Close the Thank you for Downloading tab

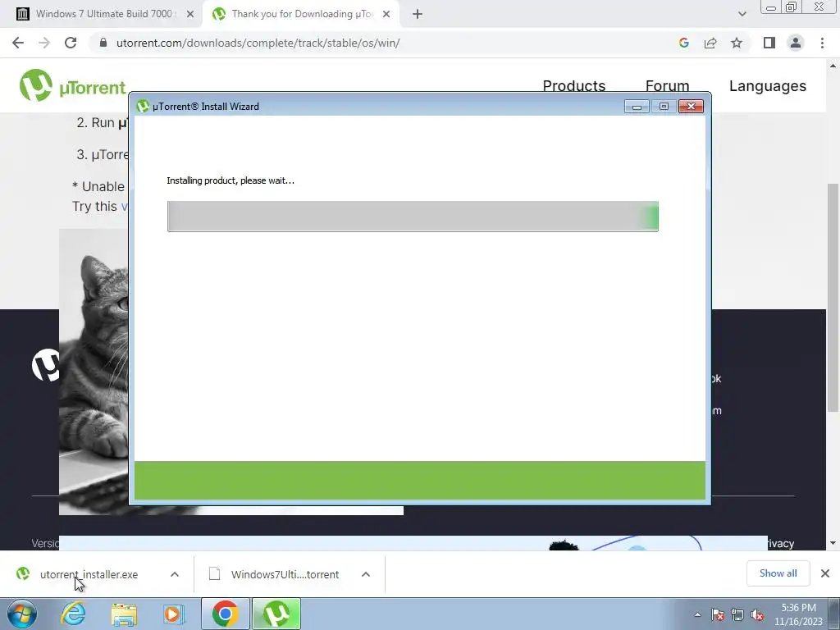(386, 14)
